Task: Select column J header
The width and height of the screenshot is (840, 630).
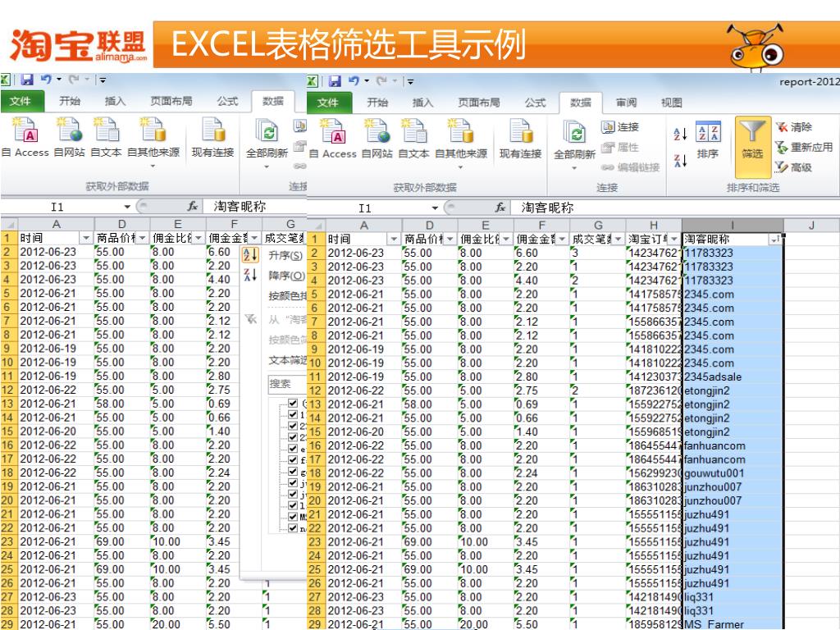Action: coord(811,226)
